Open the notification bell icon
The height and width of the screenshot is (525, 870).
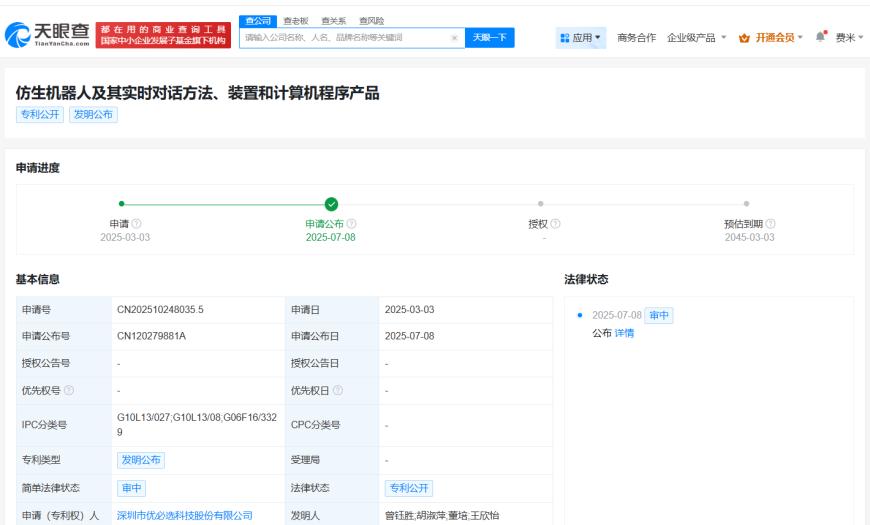click(820, 37)
